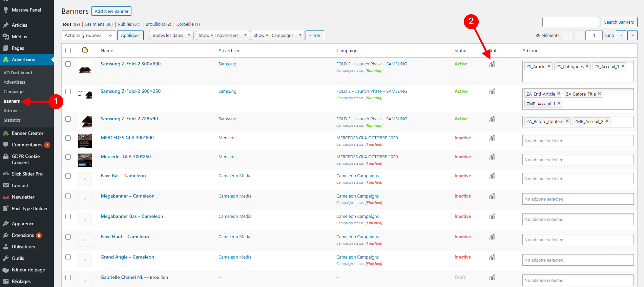Viewport: 644px width, 287px height.
Task: Open stats for Samsung Z-Fold-2 600×250
Action: [492, 91]
